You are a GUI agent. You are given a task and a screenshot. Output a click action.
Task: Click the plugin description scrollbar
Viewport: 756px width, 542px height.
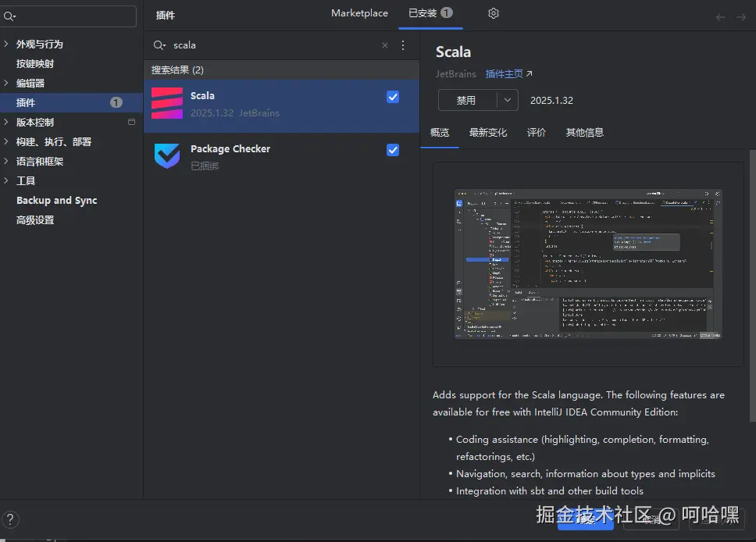click(752, 286)
